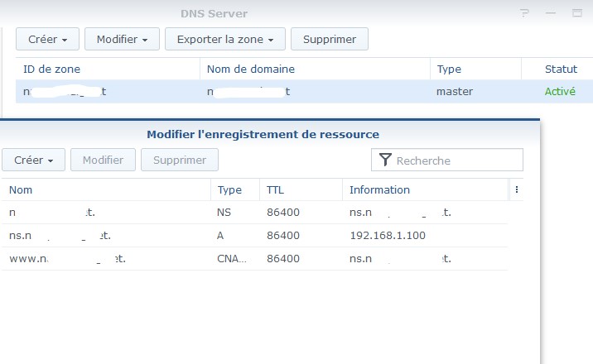Click the Activé status text
Viewport: 593px width, 364px height.
(560, 91)
